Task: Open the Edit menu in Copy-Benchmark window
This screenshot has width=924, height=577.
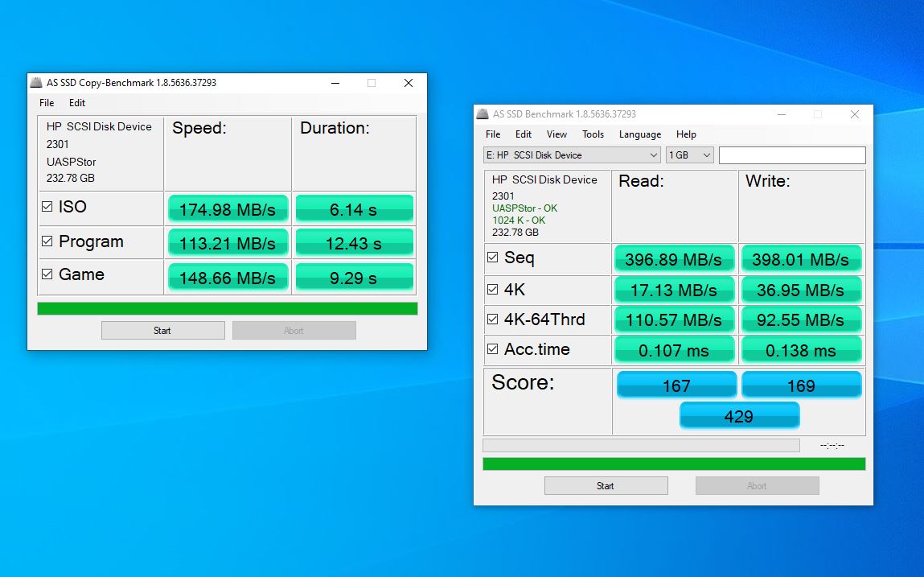Action: (x=76, y=103)
